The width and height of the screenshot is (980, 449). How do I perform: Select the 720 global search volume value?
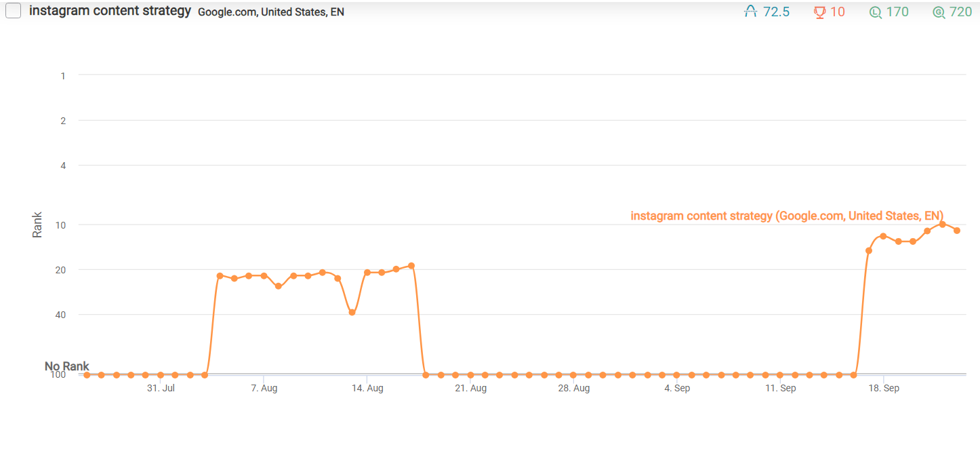961,12
